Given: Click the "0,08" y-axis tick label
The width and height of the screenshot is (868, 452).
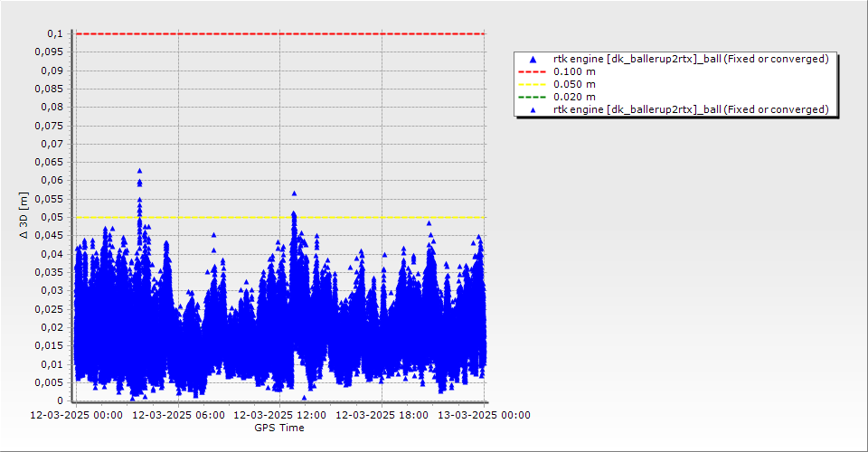Looking at the screenshot, I should tap(52, 108).
